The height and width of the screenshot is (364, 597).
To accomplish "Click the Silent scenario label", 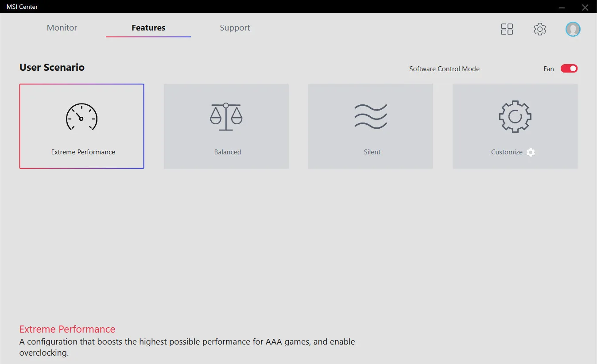I will (x=372, y=152).
